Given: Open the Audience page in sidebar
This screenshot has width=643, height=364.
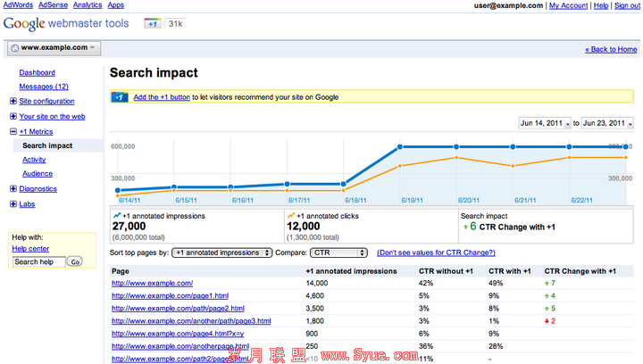Looking at the screenshot, I should pos(38,174).
